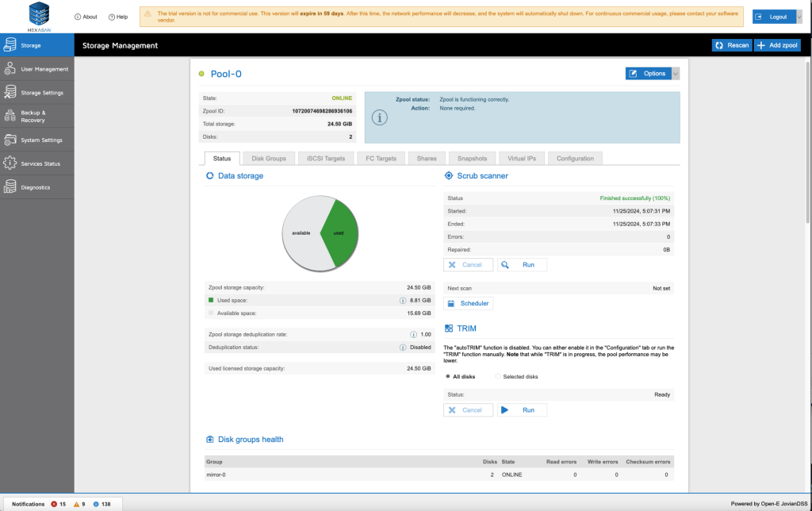The width and height of the screenshot is (812, 511).
Task: Open the Diagnostics sidebar section
Action: pos(36,187)
